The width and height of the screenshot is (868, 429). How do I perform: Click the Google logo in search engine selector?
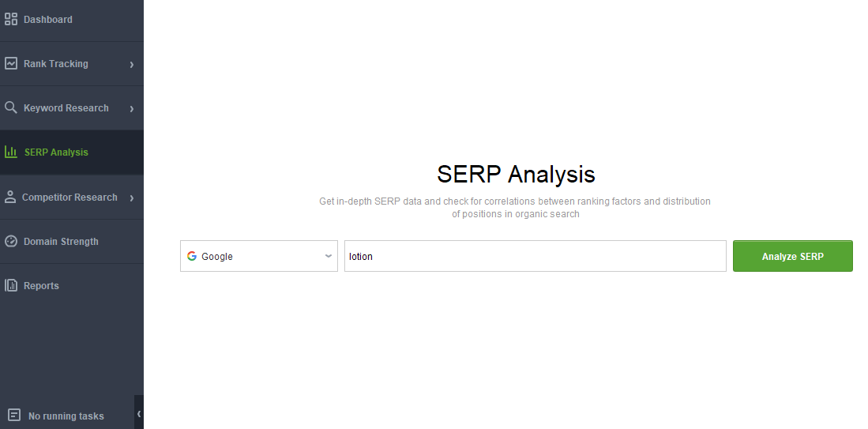click(192, 256)
